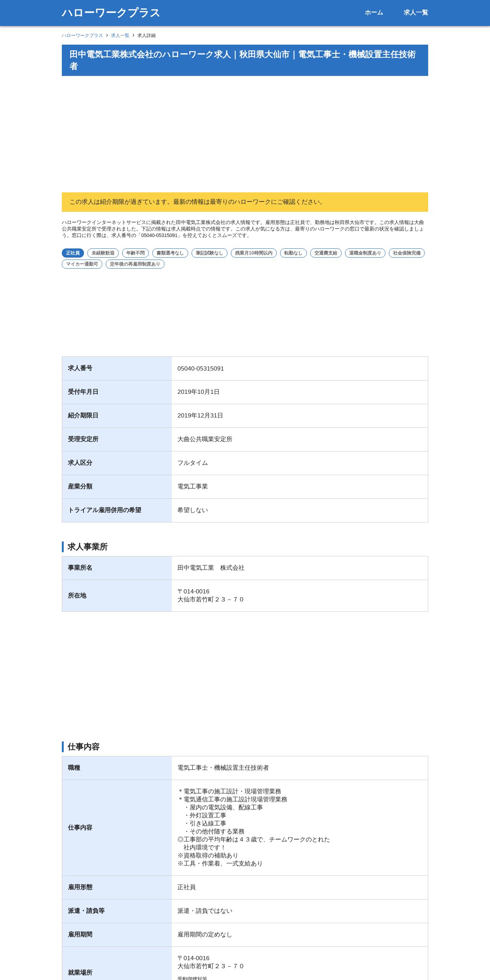Click the 筆記試験なし tag

click(210, 253)
